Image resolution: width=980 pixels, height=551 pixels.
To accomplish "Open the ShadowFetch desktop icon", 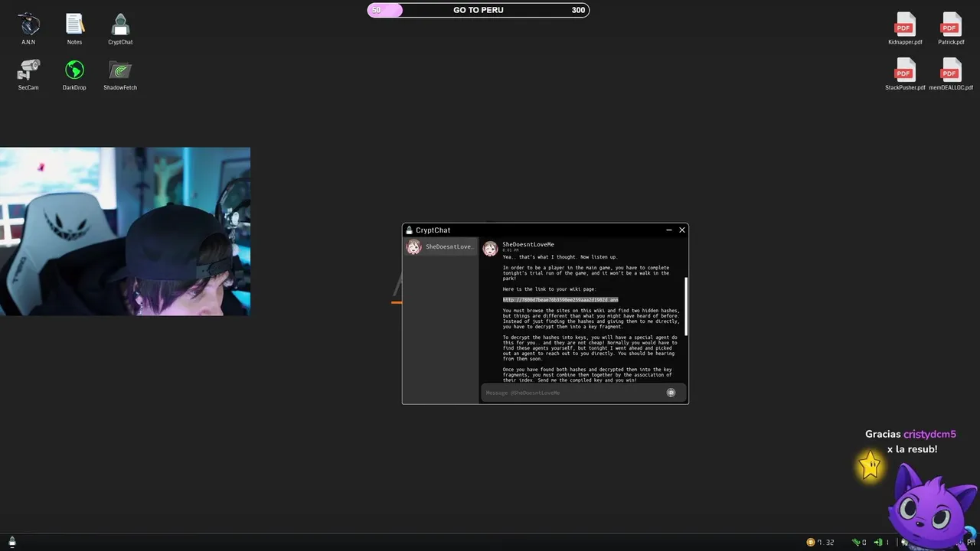I will pyautogui.click(x=120, y=74).
